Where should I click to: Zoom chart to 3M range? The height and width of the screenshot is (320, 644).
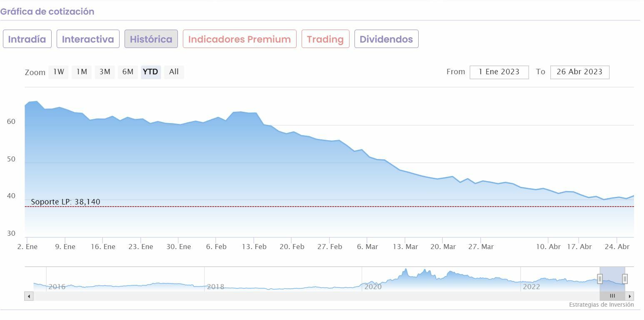(x=105, y=72)
